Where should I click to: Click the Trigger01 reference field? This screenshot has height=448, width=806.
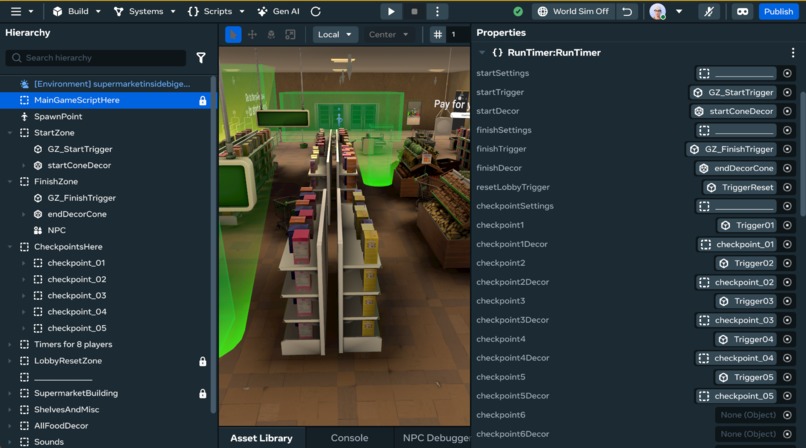[747, 225]
